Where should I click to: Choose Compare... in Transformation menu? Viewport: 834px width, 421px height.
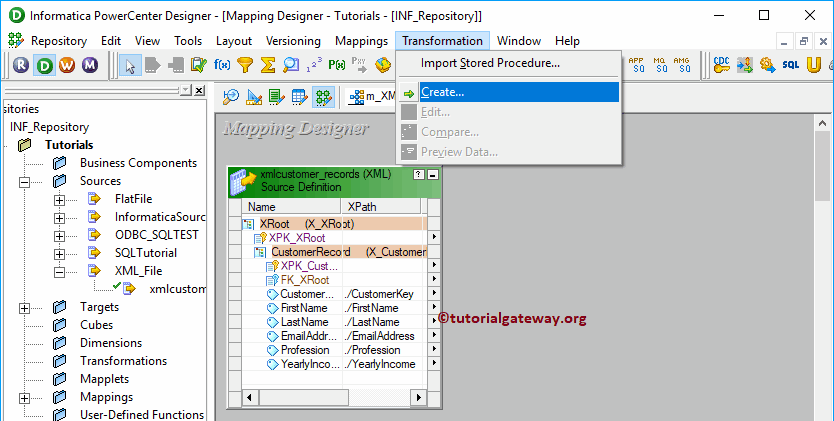(x=509, y=132)
